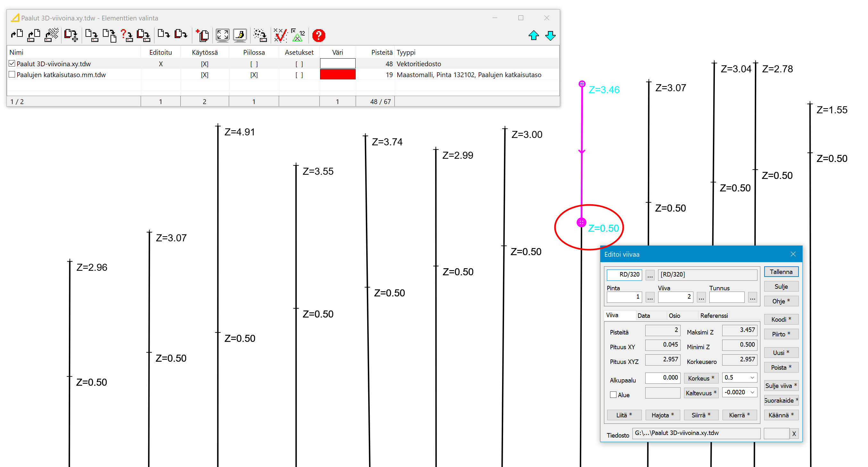Screen dimensions: 868x467
Task: Click the fit-to-screen monitor icon
Action: click(x=222, y=35)
